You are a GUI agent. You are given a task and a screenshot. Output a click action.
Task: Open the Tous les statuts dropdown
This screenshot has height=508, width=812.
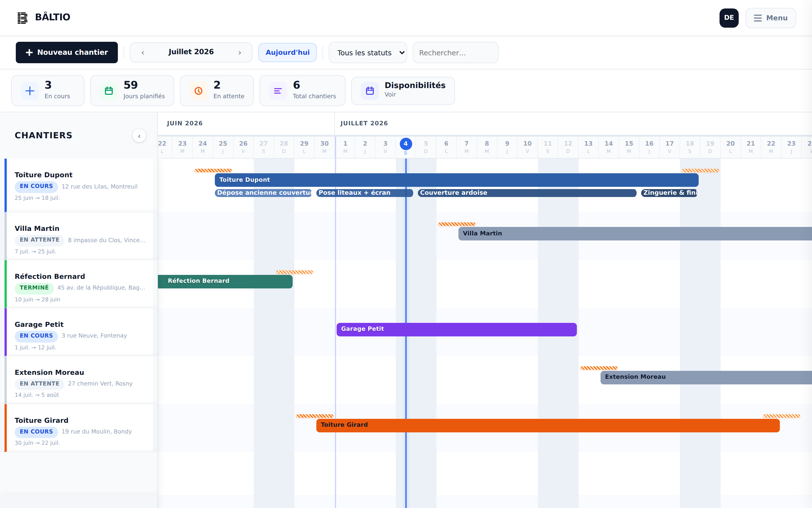[x=368, y=53]
